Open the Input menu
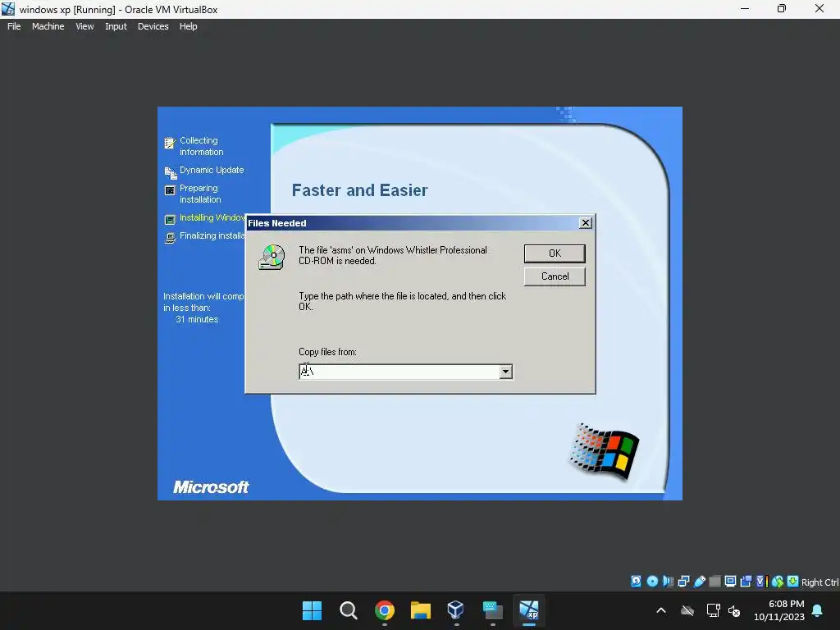The height and width of the screenshot is (630, 840). click(x=116, y=26)
